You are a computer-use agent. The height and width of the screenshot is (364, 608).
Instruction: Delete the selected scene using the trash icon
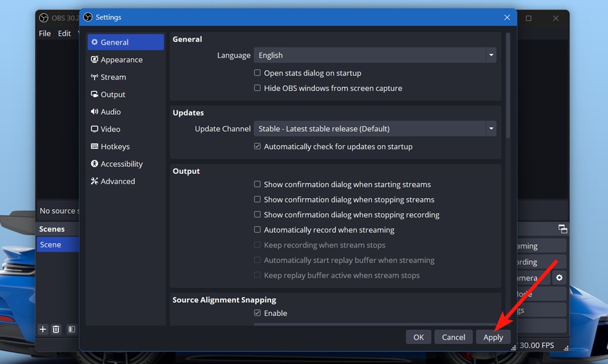56,329
